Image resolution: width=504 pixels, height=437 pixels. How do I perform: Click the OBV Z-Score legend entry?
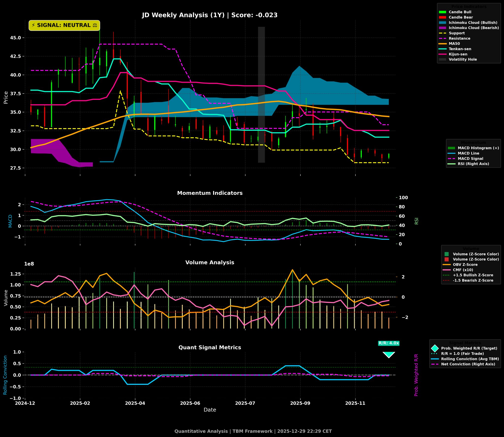tap(465, 265)
